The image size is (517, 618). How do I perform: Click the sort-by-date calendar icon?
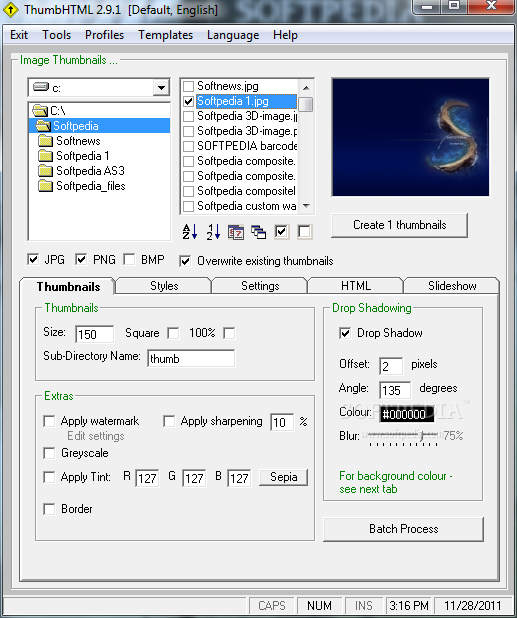[236, 232]
